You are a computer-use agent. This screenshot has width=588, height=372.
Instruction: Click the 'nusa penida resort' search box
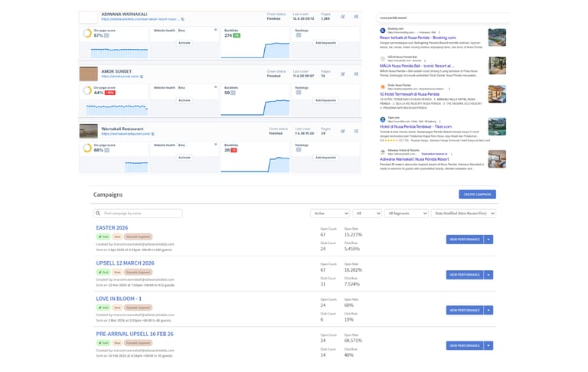[443, 18]
